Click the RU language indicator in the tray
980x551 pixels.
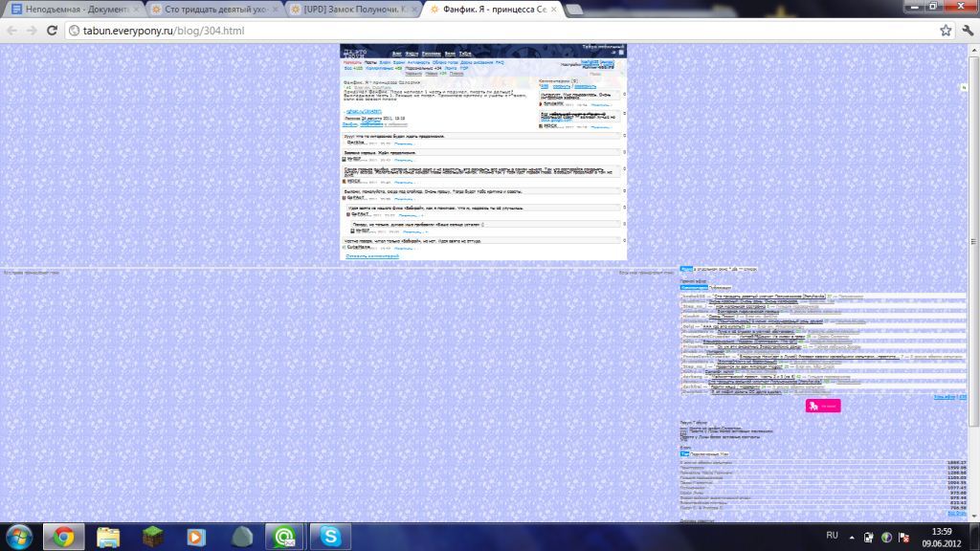pyautogui.click(x=832, y=536)
